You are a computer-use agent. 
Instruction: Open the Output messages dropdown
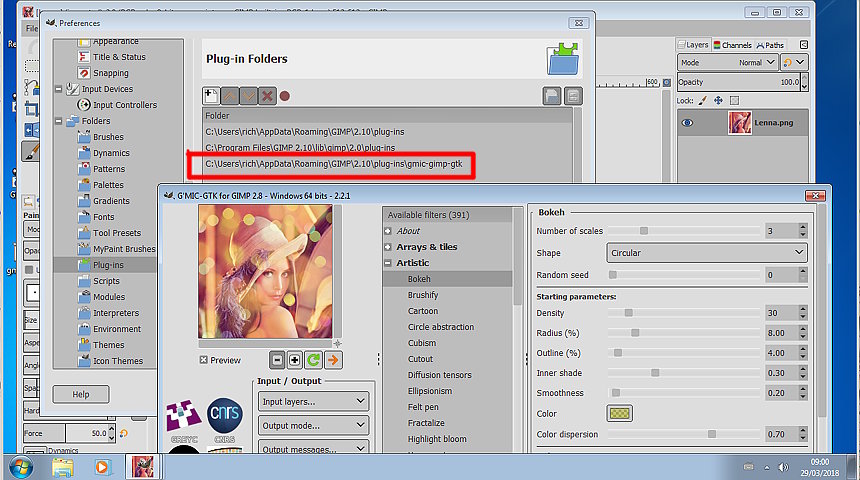coord(314,447)
